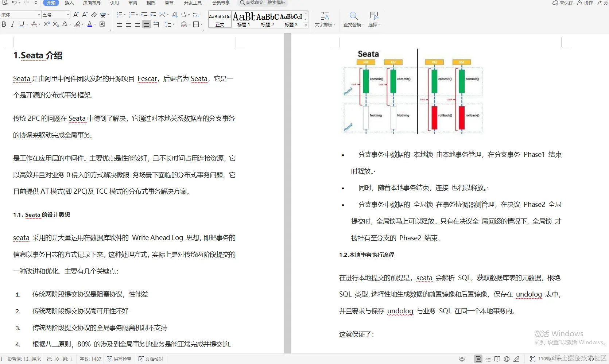This screenshot has width=609, height=364.
Task: Increase the font size
Action: pyautogui.click(x=75, y=15)
